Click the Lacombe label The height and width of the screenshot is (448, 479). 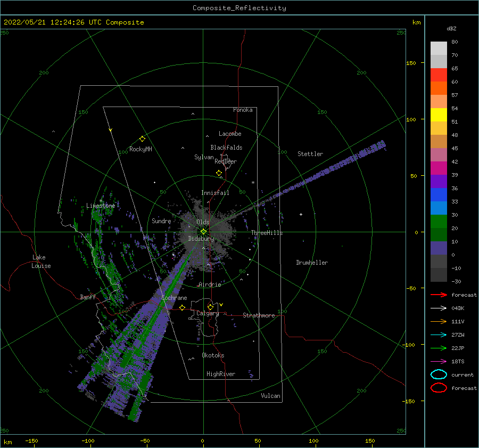[230, 134]
